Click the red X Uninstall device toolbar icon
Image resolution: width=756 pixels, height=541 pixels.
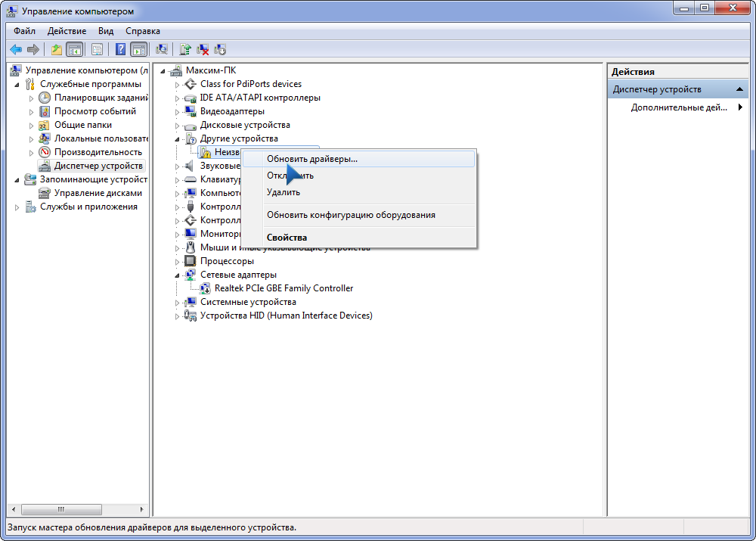(x=203, y=50)
